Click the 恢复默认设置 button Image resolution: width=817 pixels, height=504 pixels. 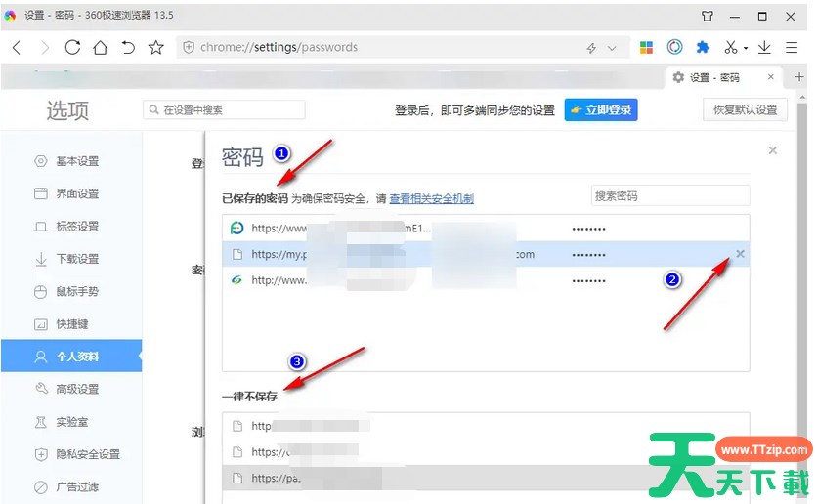pyautogui.click(x=745, y=110)
